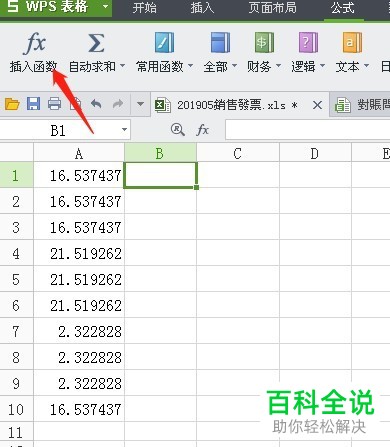Click the selected cell B1
The width and height of the screenshot is (390, 447).
160,175
